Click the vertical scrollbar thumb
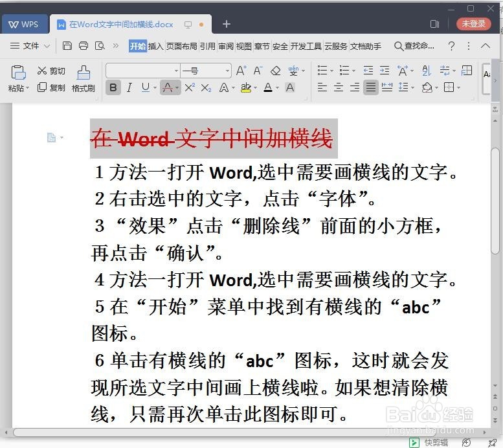Screen dimensions: 503x448 [x=495, y=201]
